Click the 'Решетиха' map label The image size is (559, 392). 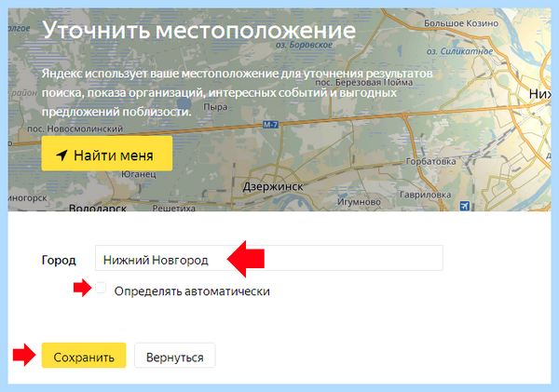[x=174, y=208]
